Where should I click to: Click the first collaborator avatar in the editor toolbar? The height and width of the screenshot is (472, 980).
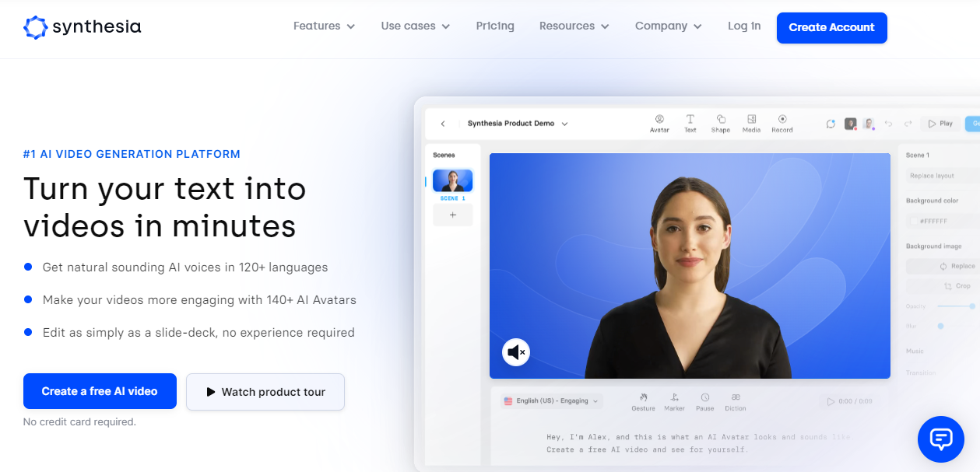pyautogui.click(x=852, y=124)
